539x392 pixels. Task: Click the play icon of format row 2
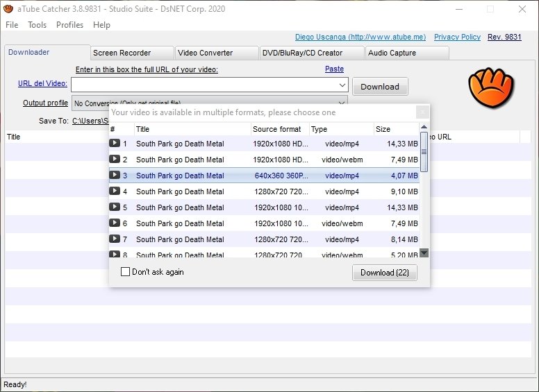pyautogui.click(x=115, y=160)
